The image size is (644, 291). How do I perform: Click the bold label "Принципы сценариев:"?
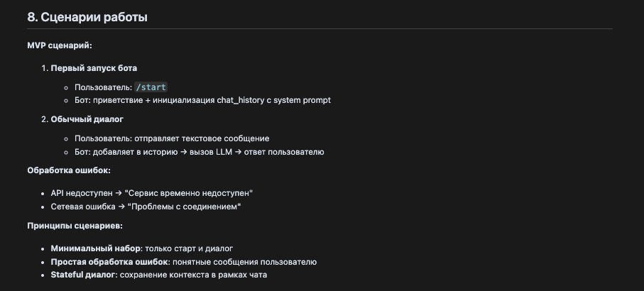click(75, 226)
